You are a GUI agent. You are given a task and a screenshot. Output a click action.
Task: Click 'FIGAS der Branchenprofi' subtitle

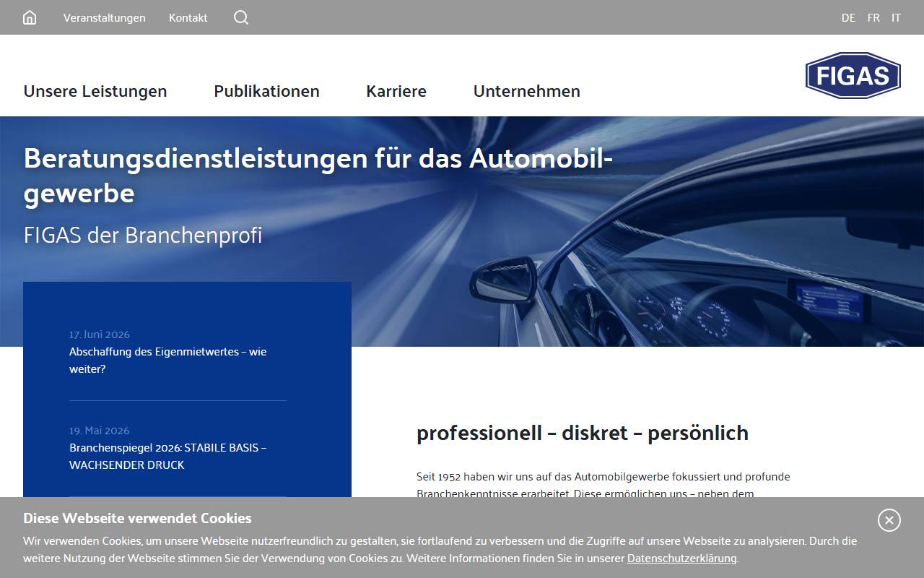pyautogui.click(x=143, y=236)
